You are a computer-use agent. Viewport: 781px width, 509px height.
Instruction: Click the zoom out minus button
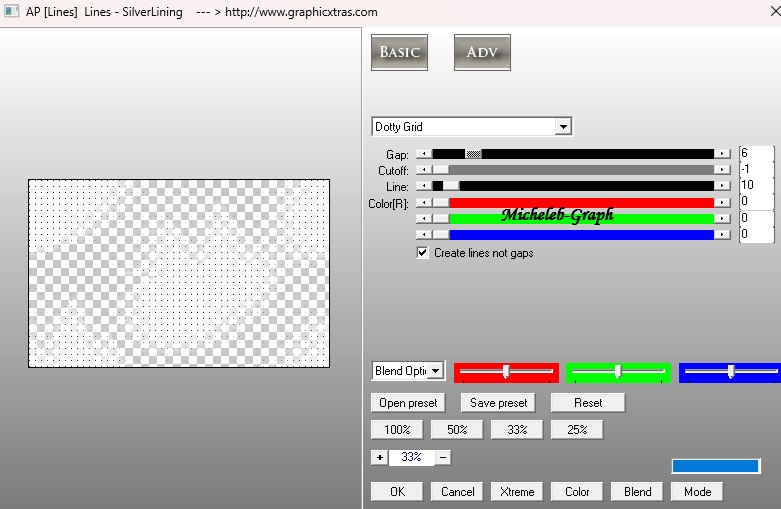coord(443,457)
